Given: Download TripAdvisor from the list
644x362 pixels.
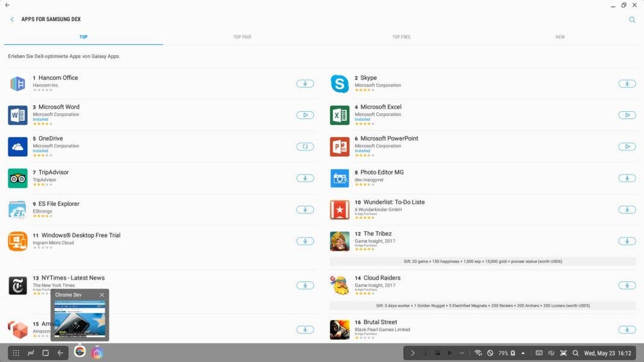Looking at the screenshot, I should (x=305, y=178).
